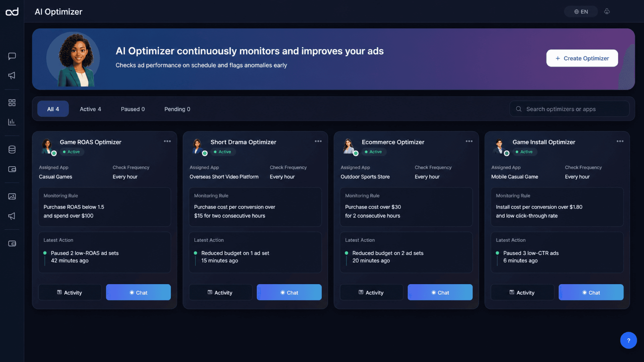
Task: Open the database stack icon in sidebar
Action: coord(12,149)
